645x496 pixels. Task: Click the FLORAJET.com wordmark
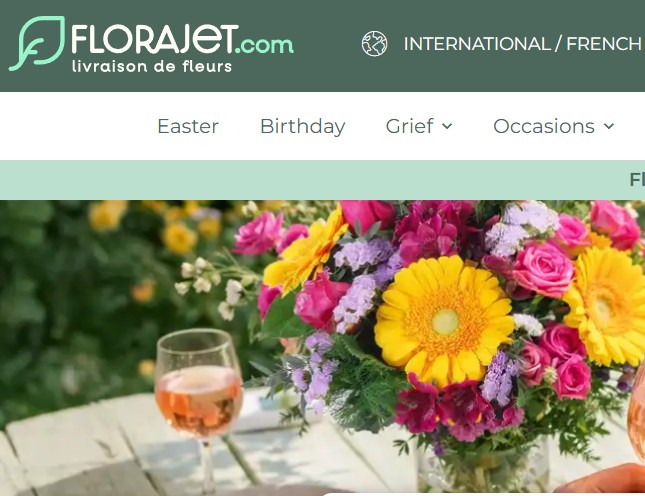click(x=182, y=40)
